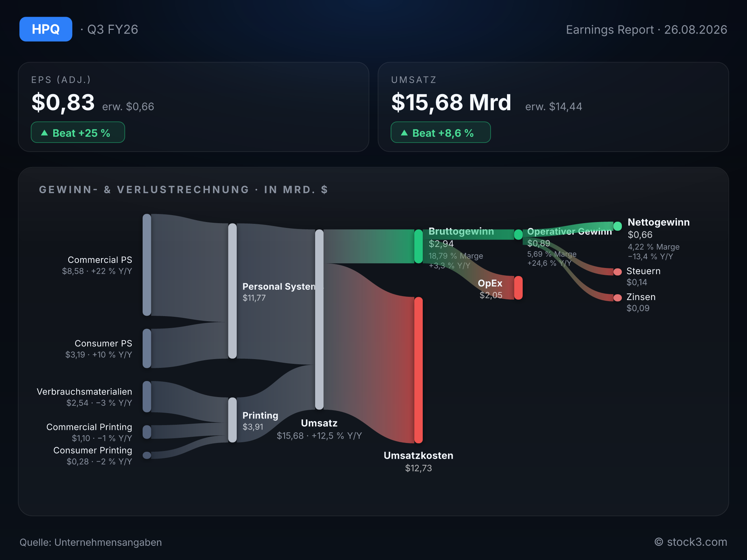Select the '$12,73' cost of revenue value
Image resolution: width=747 pixels, height=560 pixels.
(418, 468)
